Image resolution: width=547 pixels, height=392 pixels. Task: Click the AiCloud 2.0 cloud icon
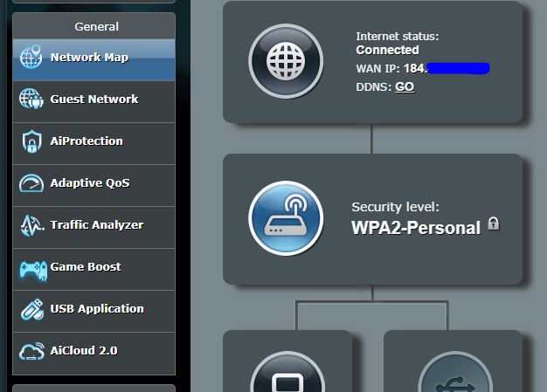(x=31, y=351)
